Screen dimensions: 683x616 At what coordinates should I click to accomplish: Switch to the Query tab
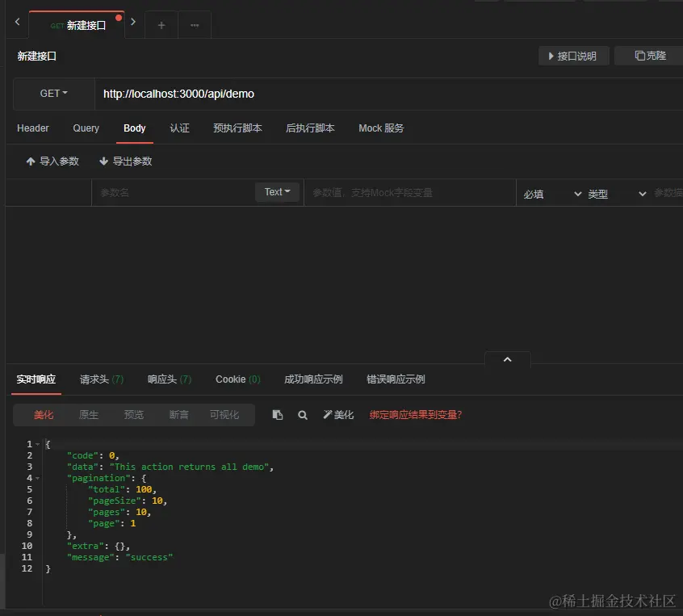point(86,128)
